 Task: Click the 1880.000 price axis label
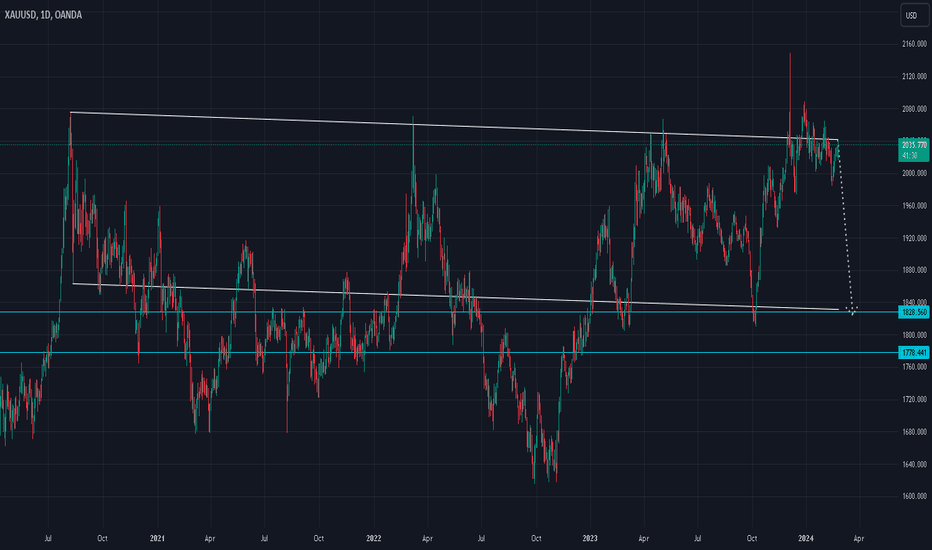tap(914, 270)
